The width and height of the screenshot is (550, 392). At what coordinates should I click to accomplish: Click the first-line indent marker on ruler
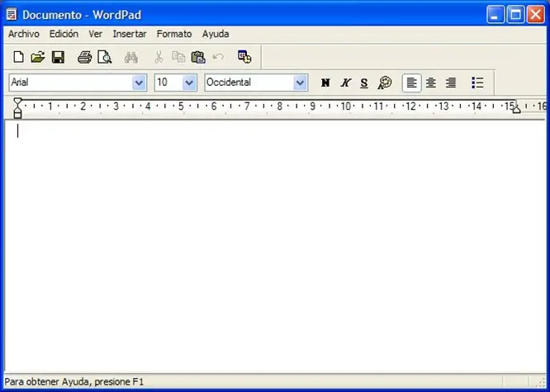click(17, 102)
